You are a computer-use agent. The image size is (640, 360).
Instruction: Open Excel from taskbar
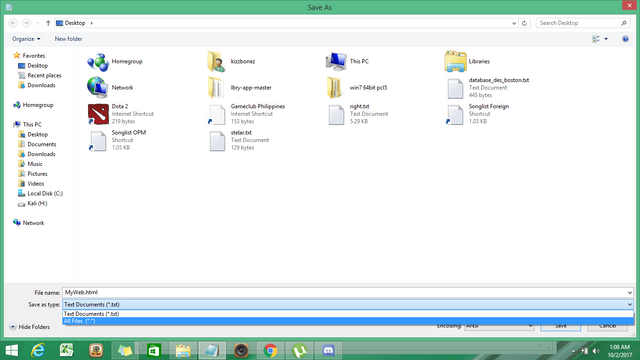(66, 350)
